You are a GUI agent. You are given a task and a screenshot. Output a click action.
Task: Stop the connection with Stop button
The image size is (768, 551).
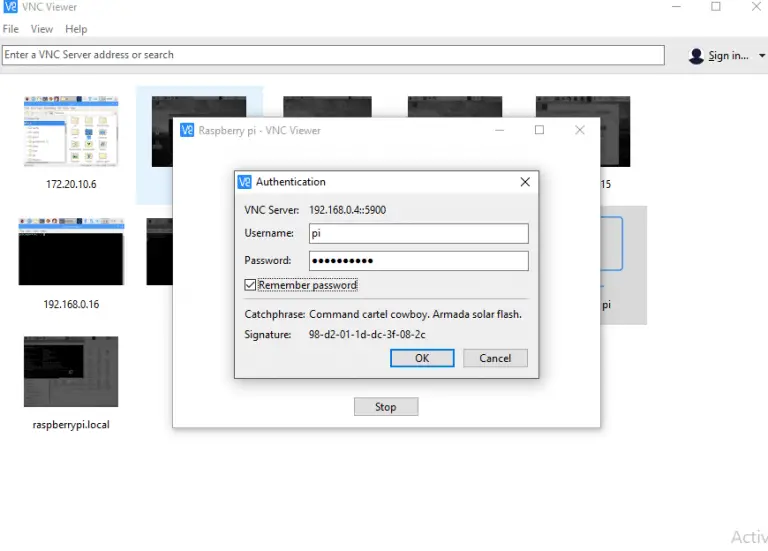(x=386, y=407)
